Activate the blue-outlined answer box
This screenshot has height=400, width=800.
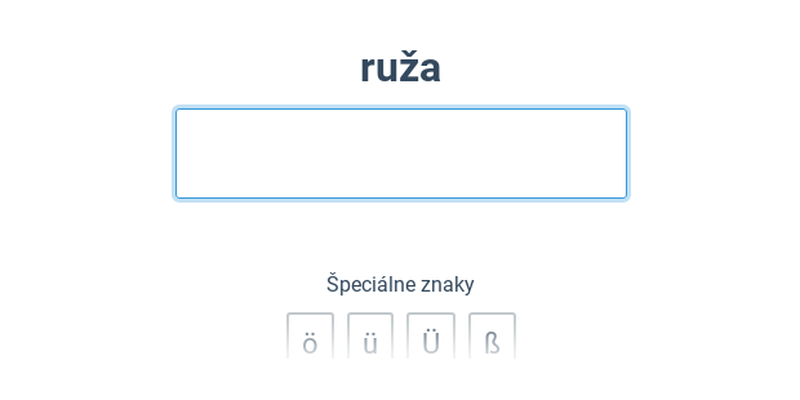[x=401, y=153]
